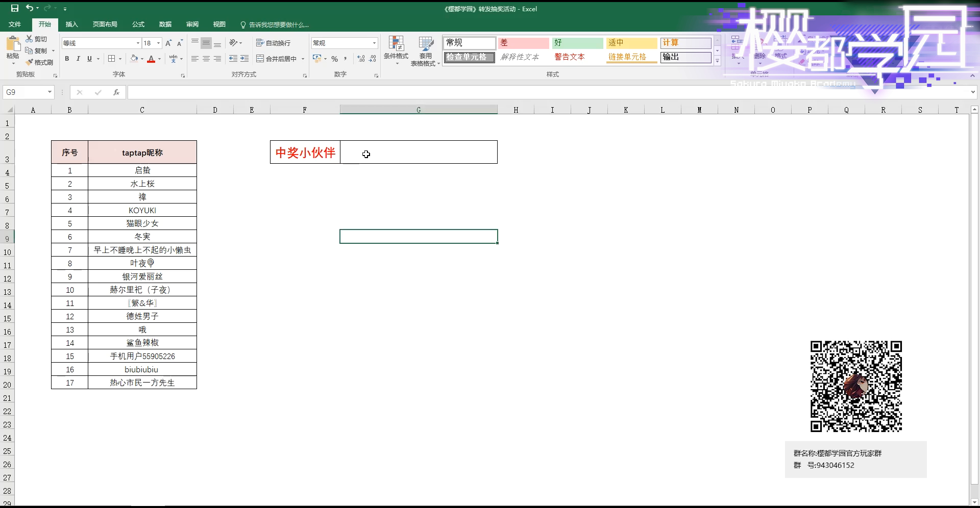The width and height of the screenshot is (980, 508).
Task: Toggle Bold formatting
Action: point(67,59)
